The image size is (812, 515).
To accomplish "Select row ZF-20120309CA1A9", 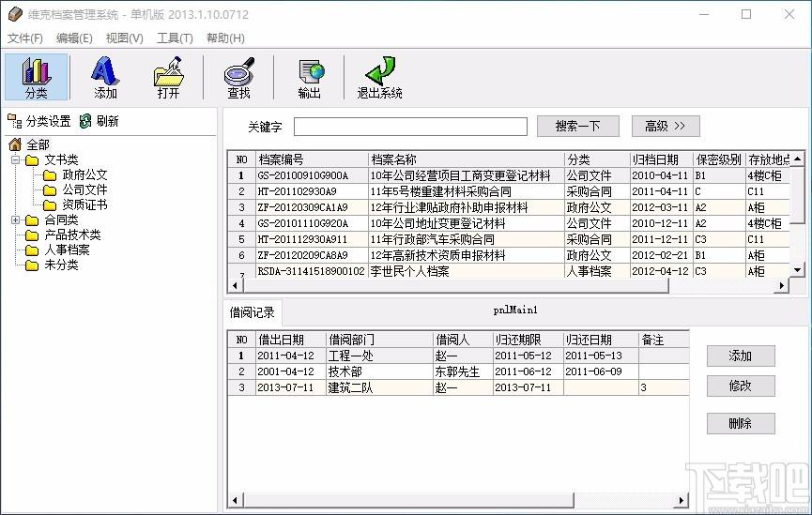I will click(509, 207).
